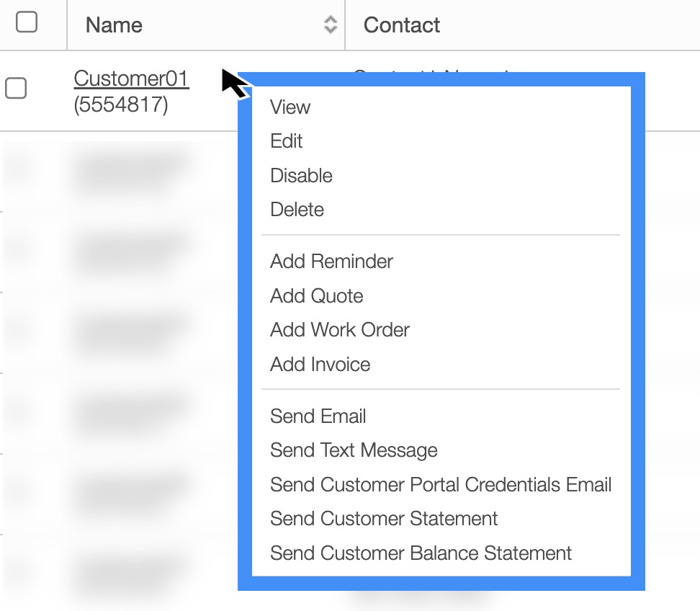This screenshot has height=611, width=700.
Task: Select Send Customer Portal Credentials Email
Action: [x=441, y=485]
